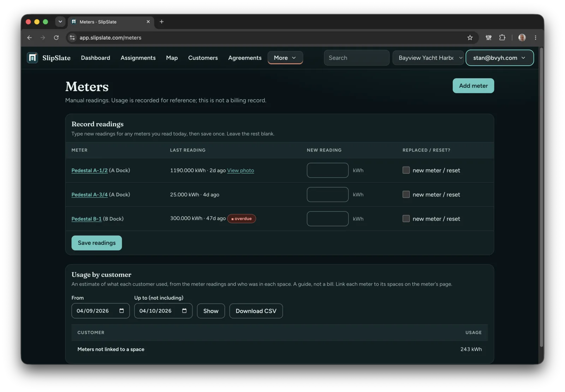Focus new reading field for Pedestal B-1

point(328,219)
